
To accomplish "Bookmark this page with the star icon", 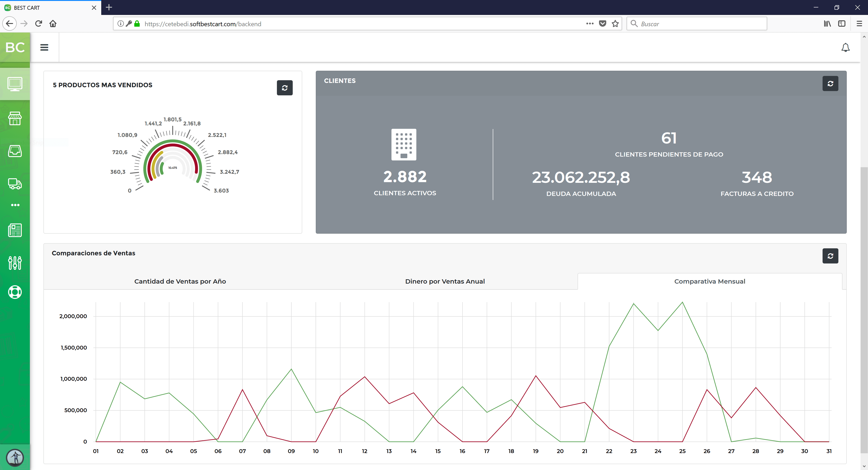I will tap(615, 23).
